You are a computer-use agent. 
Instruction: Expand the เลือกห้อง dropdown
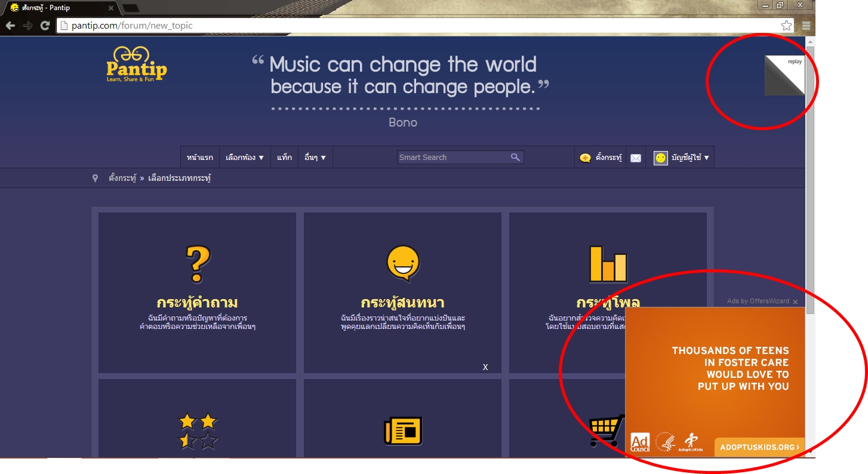pos(245,158)
